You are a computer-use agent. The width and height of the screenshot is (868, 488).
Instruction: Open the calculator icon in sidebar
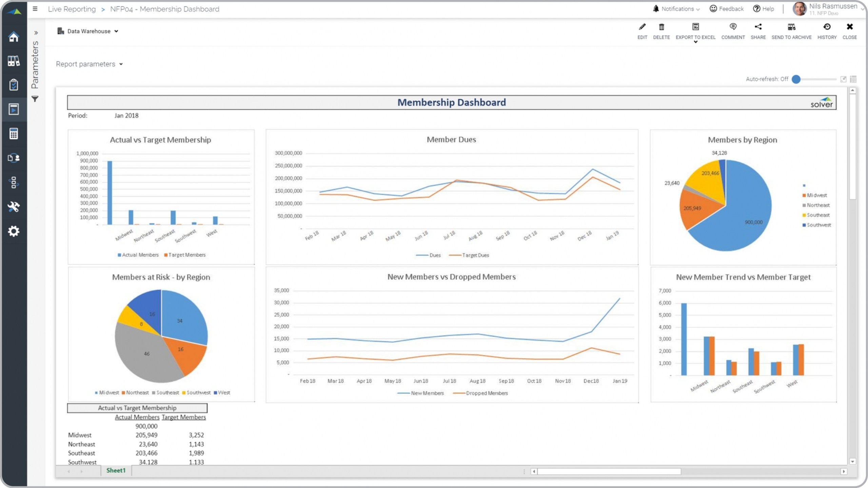[14, 134]
